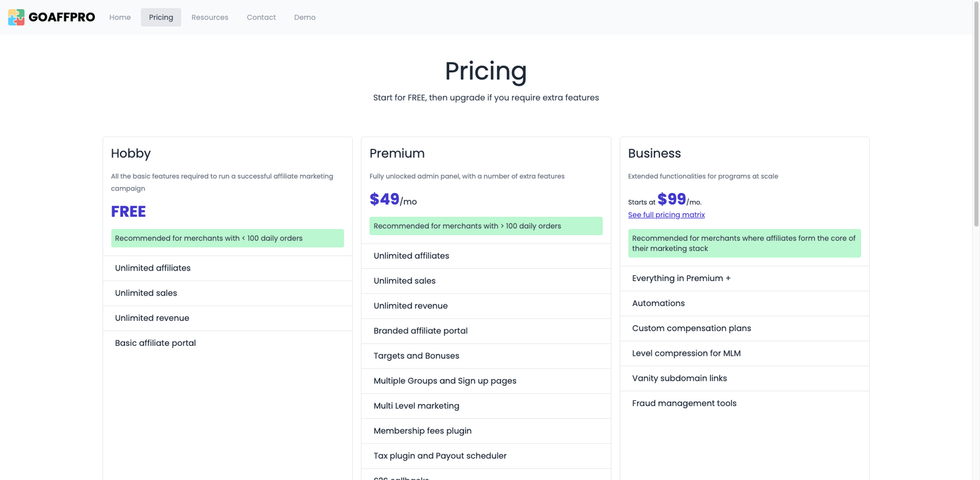This screenshot has height=480, width=980.
Task: Click the Pricing page heading
Action: (486, 71)
